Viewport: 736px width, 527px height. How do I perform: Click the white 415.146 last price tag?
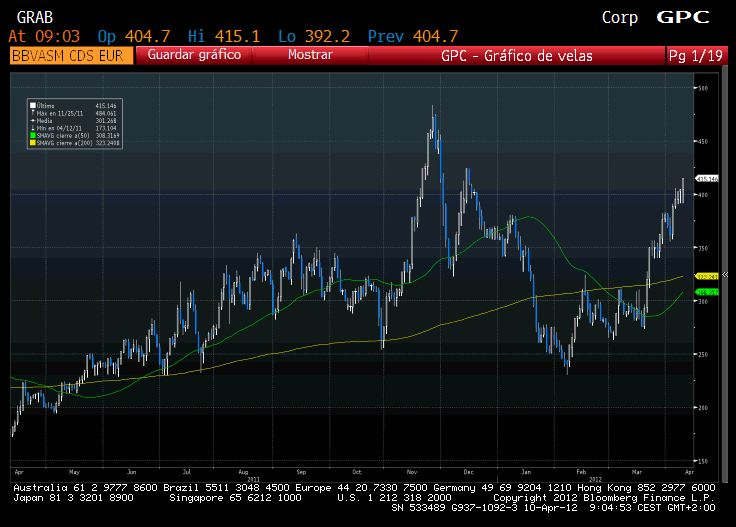[707, 179]
